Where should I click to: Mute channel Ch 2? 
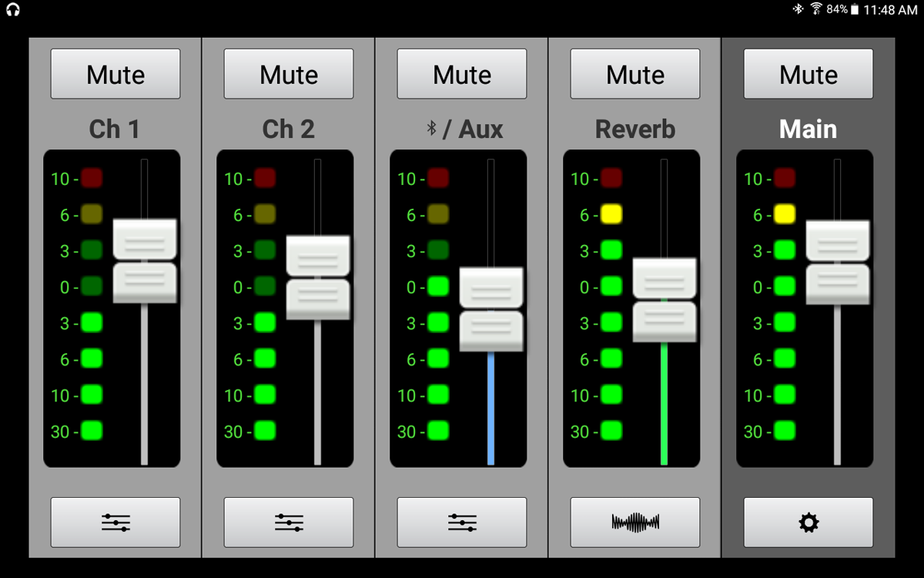pos(289,74)
